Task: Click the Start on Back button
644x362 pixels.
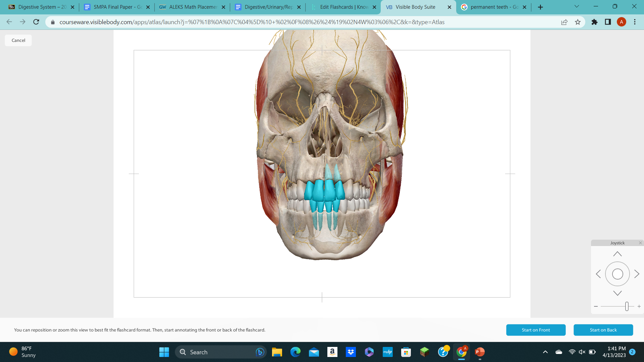Action: [x=603, y=330]
